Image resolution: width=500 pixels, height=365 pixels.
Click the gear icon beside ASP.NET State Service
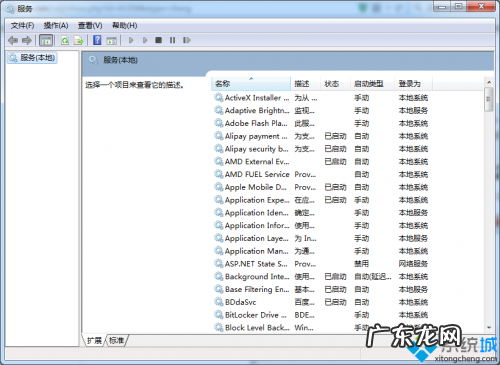pos(219,264)
